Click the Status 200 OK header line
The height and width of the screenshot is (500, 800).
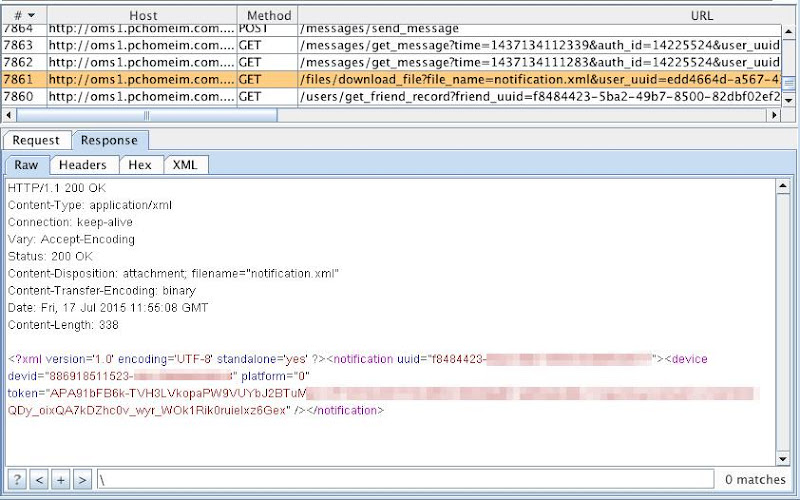click(50, 257)
